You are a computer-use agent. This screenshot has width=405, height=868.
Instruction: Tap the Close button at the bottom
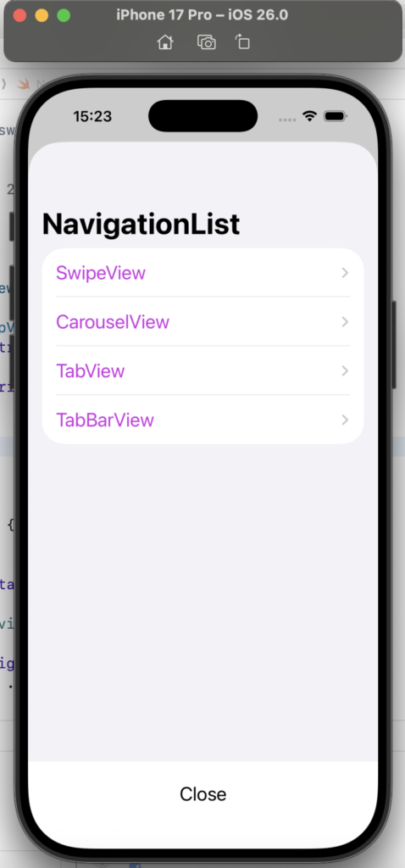[203, 793]
